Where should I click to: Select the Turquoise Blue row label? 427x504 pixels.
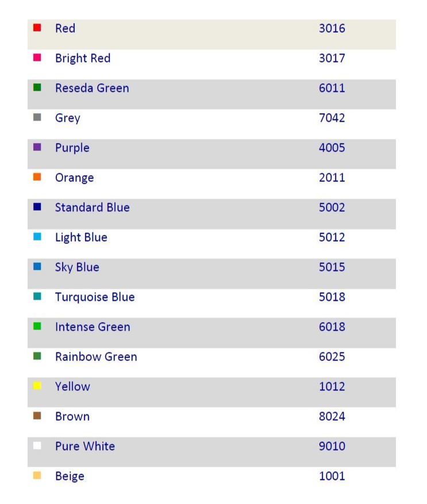point(95,297)
